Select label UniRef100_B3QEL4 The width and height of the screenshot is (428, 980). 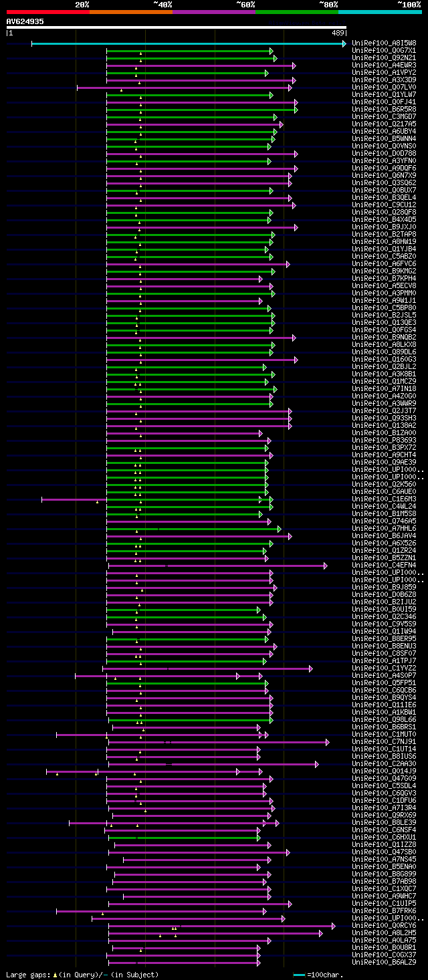384,198
